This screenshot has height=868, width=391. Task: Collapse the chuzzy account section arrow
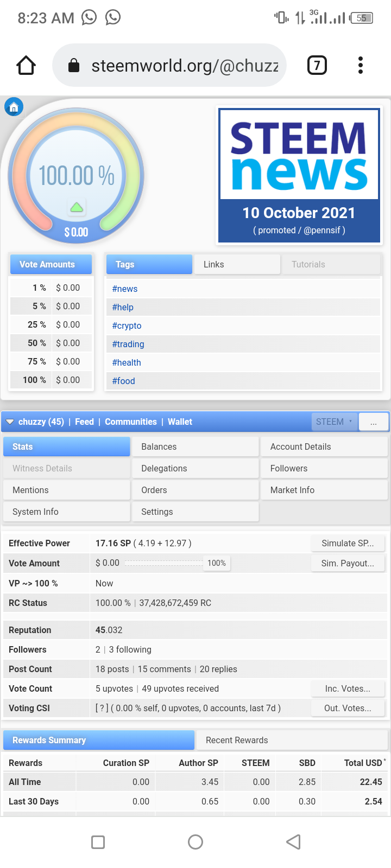coord(10,422)
